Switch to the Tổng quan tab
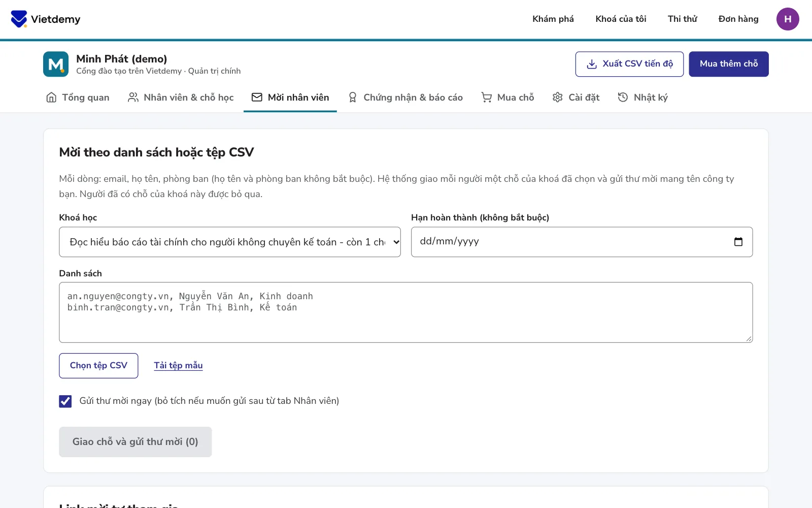Viewport: 812px width, 508px height. 78,98
